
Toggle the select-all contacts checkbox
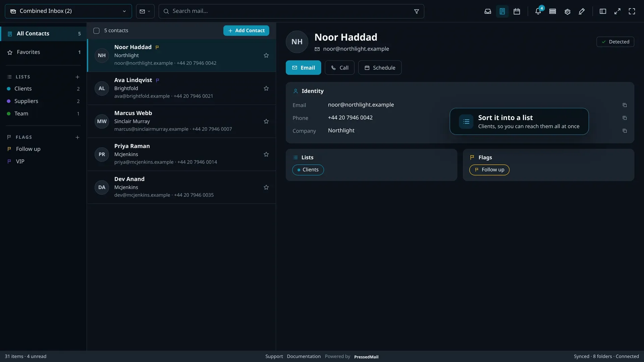(x=96, y=31)
